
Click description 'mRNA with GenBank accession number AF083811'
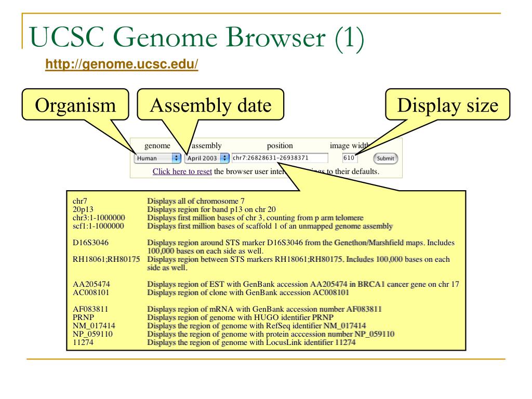(264, 309)
